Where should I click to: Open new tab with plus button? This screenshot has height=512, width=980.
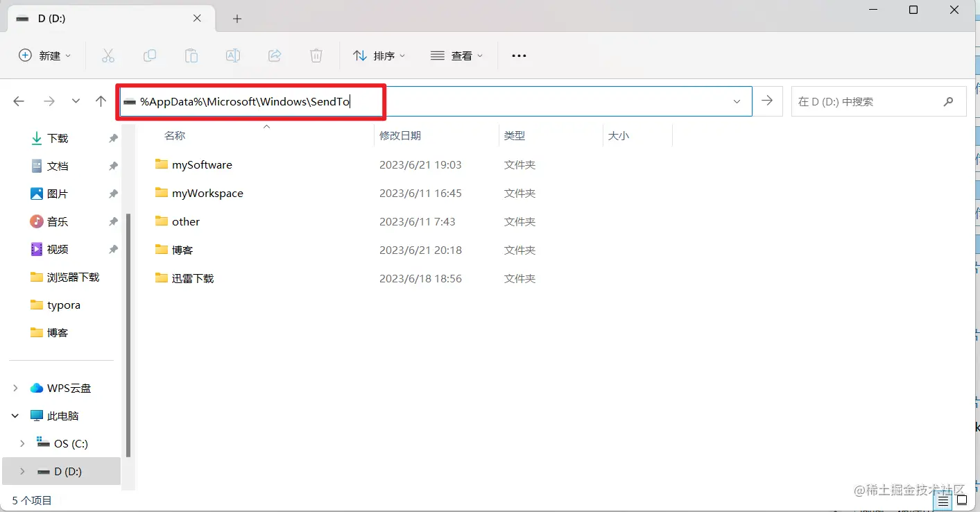tap(237, 19)
